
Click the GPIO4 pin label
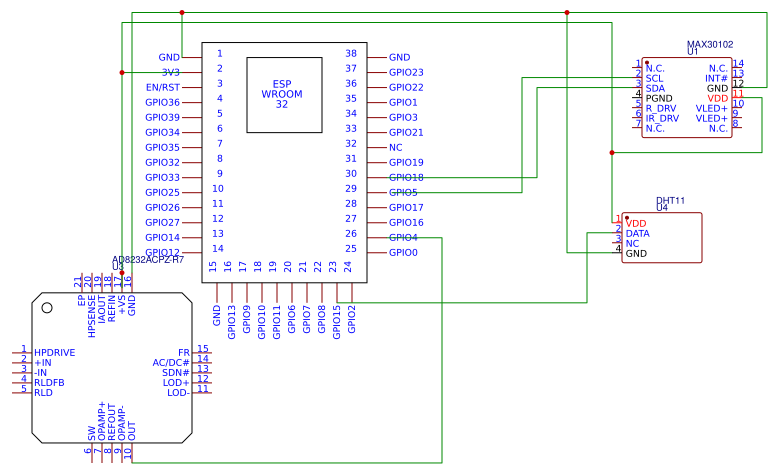coord(403,238)
